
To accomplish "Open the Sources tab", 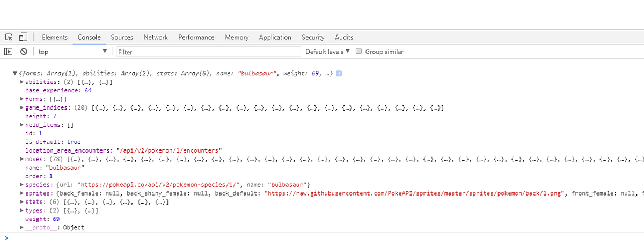I will click(x=122, y=37).
